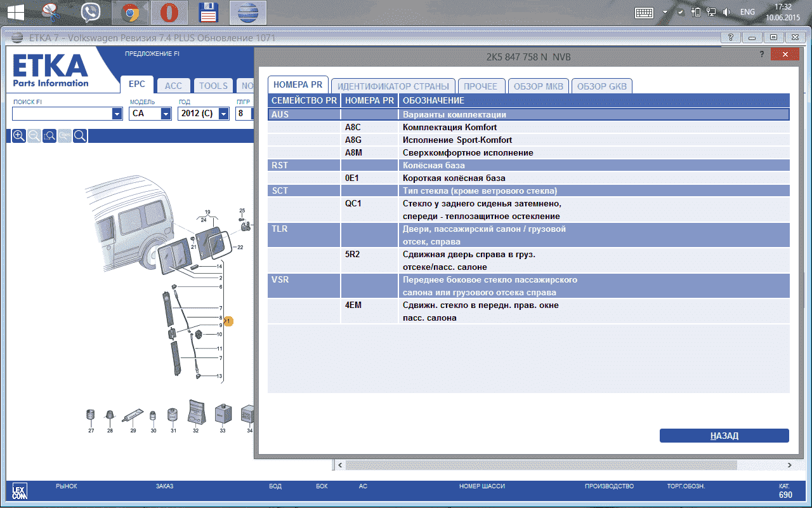Click the greyed 100% zoom icon
The image size is (812, 508).
65,135
